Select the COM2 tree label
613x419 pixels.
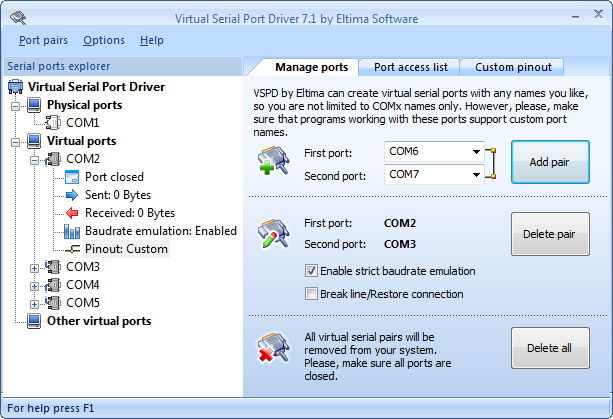point(83,159)
